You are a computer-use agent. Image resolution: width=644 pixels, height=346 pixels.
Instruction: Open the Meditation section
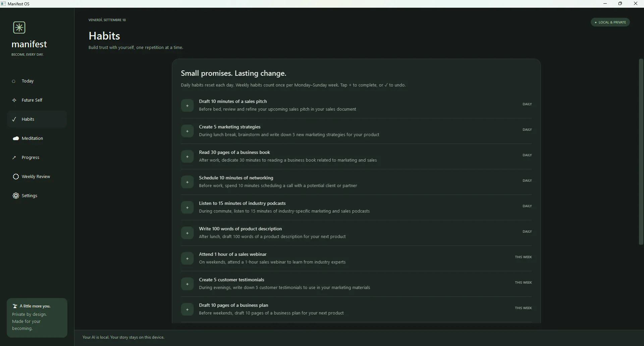[37, 138]
